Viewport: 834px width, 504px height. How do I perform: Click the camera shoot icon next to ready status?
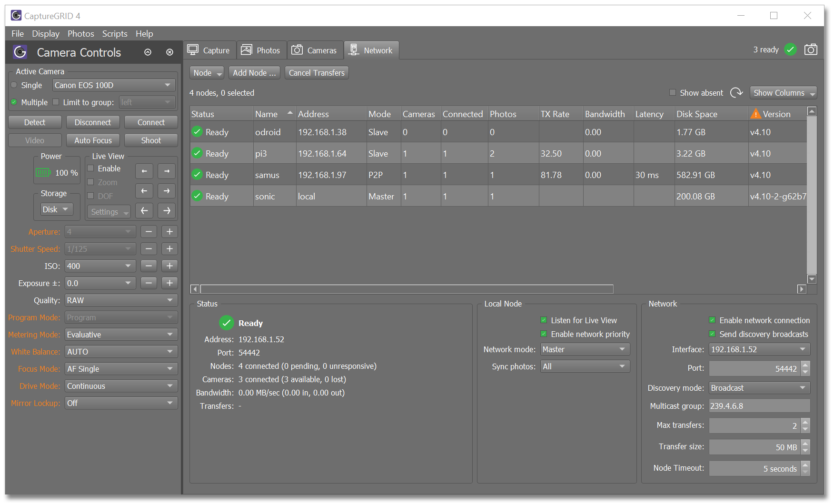811,49
